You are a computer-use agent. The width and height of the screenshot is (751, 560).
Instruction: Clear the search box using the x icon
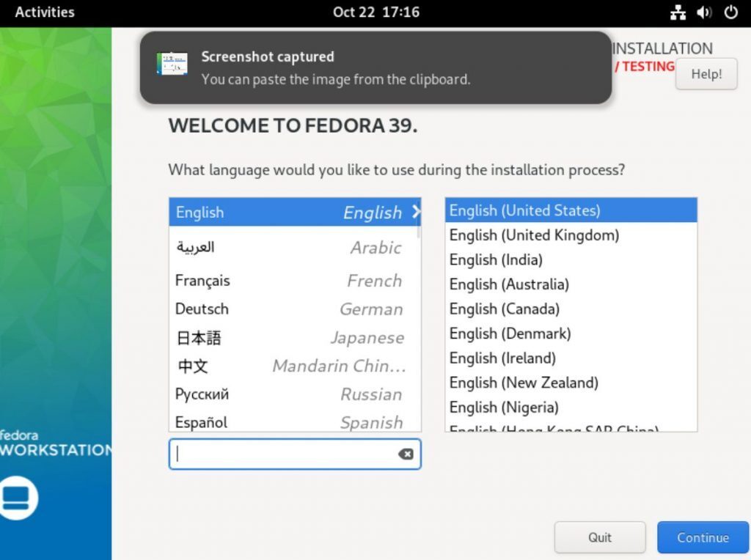406,454
